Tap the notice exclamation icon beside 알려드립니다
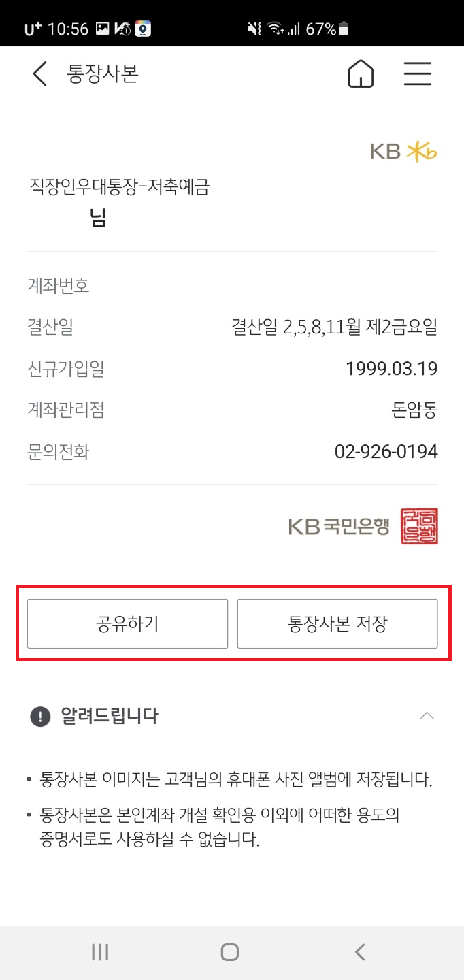Image resolution: width=464 pixels, height=980 pixels. tap(41, 717)
